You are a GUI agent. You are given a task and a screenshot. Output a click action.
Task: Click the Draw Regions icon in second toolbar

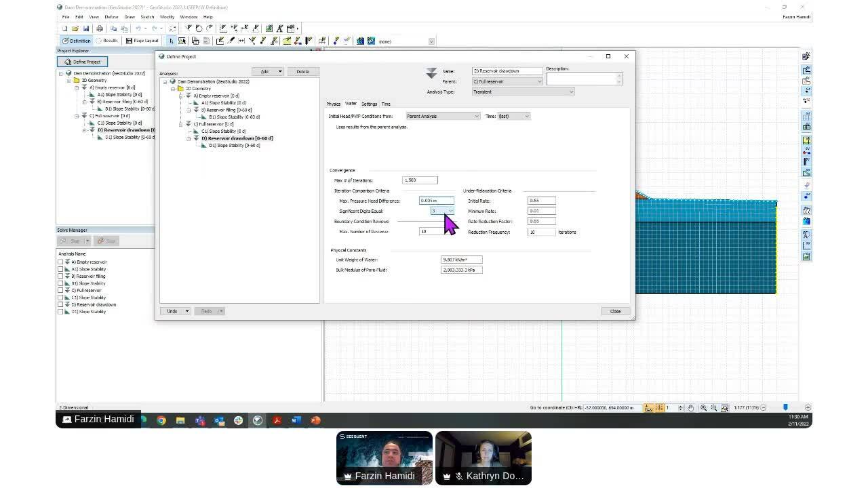(220, 41)
